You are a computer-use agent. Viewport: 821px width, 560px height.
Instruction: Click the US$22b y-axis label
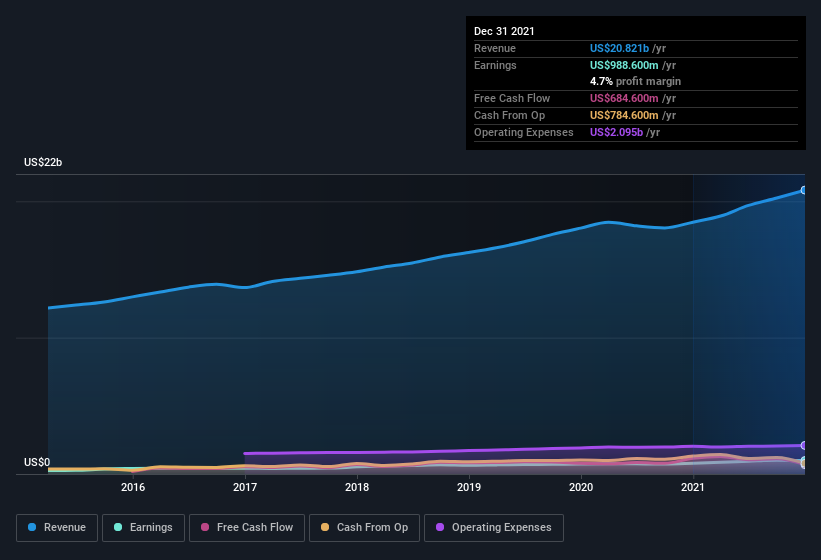tap(43, 162)
